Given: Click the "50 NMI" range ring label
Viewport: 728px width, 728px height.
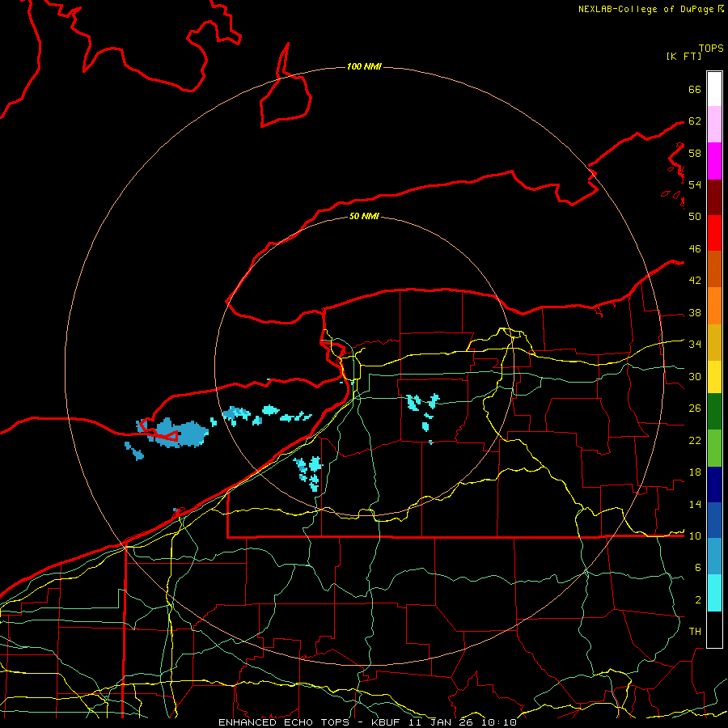Looking at the screenshot, I should click(x=364, y=216).
